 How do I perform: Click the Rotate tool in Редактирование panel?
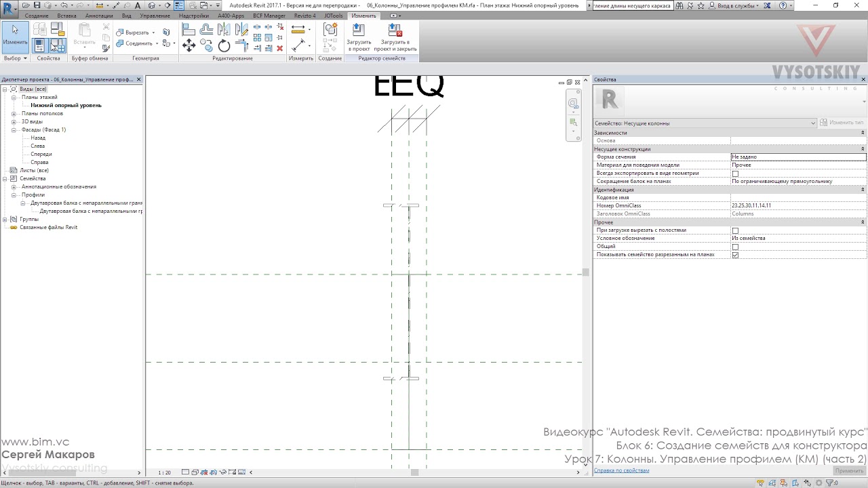(x=224, y=46)
